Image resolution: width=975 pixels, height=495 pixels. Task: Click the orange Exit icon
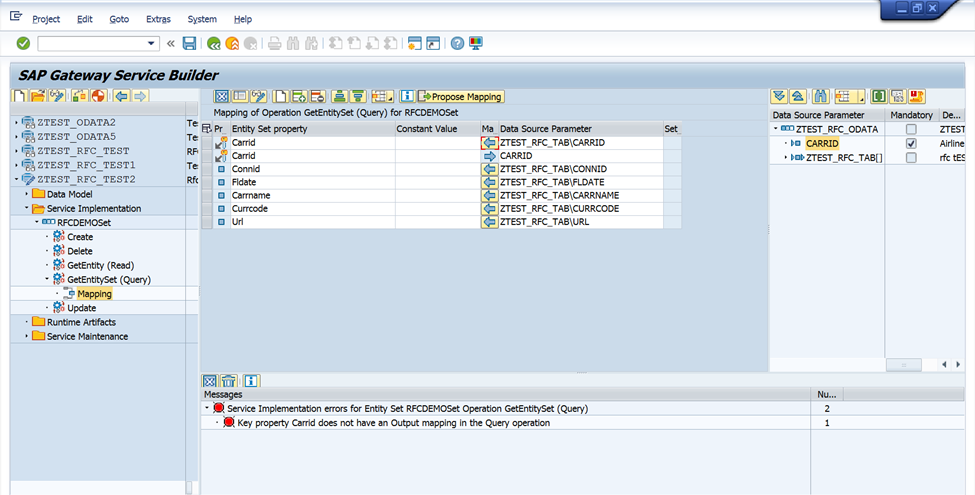(x=232, y=44)
